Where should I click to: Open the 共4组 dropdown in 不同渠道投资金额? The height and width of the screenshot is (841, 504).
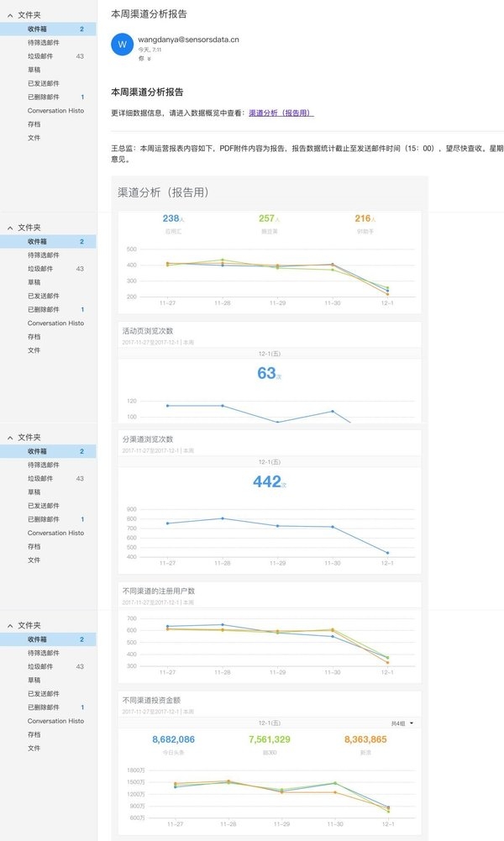[402, 723]
